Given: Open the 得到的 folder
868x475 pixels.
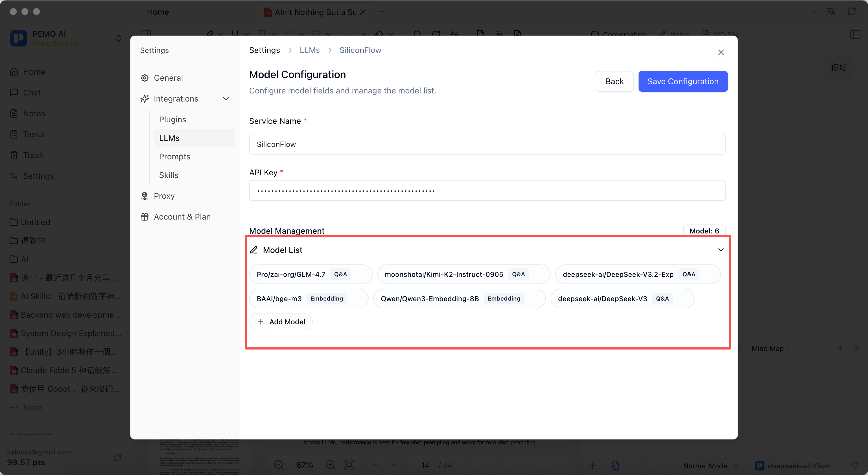Looking at the screenshot, I should click(32, 241).
